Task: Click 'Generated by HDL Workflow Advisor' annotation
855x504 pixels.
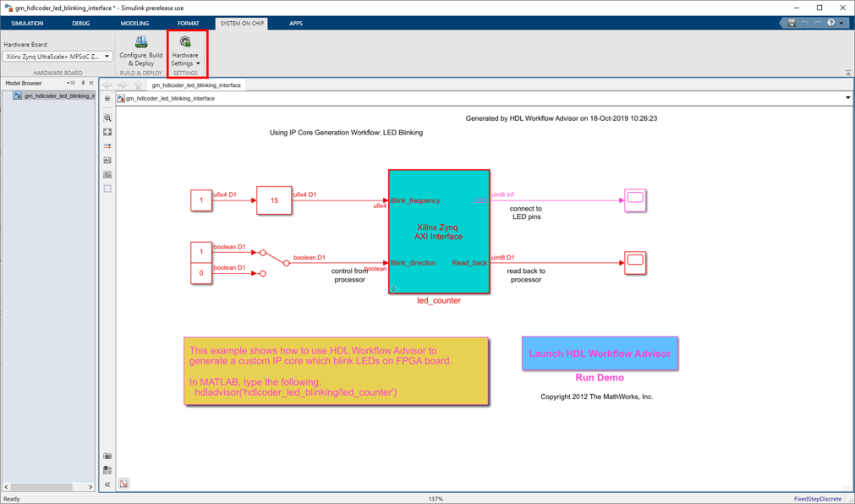Action: click(561, 118)
